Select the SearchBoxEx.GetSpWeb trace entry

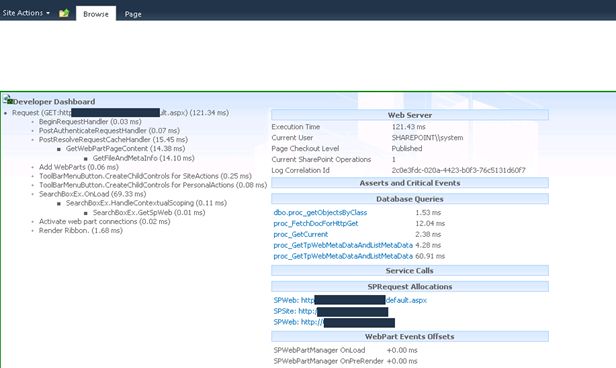point(149,213)
